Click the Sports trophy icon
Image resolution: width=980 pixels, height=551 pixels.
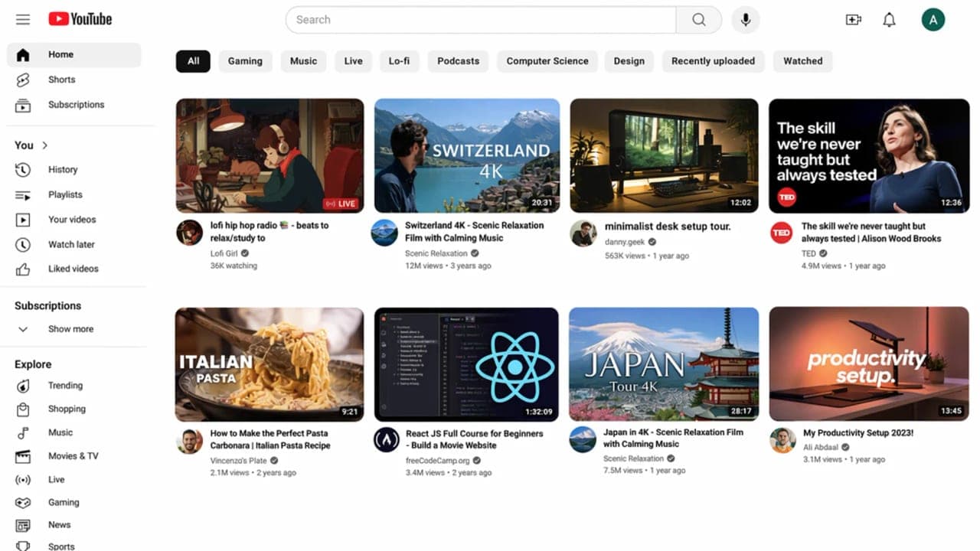point(23,546)
